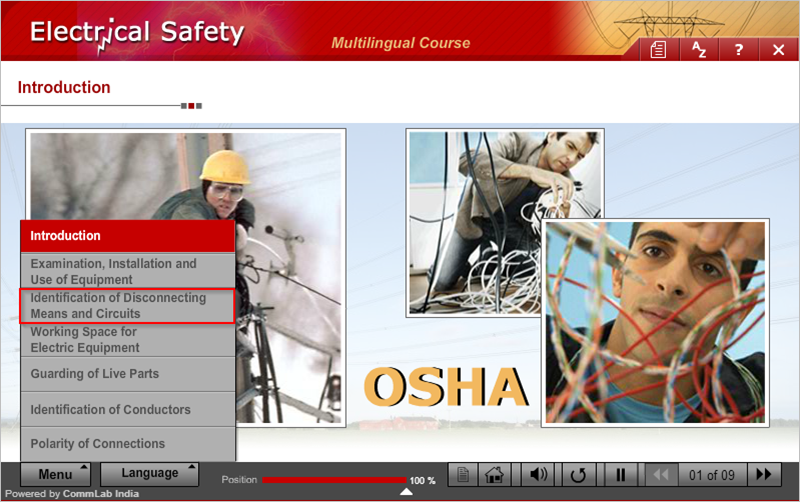Screen dimensions: 800x502
Task: Open the A-Z glossary
Action: [x=699, y=50]
